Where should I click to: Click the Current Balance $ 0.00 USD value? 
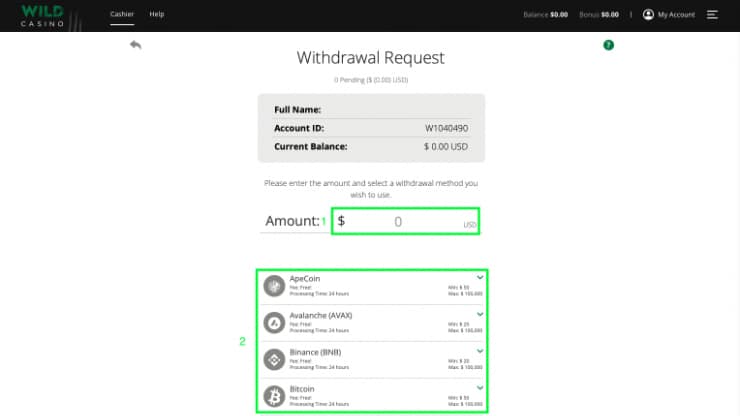click(446, 146)
